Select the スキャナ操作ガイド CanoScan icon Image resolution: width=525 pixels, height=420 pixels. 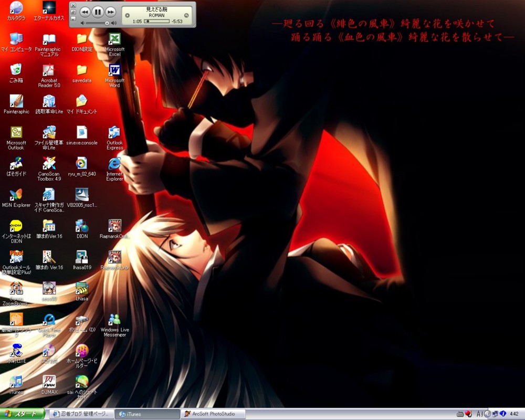coord(49,200)
